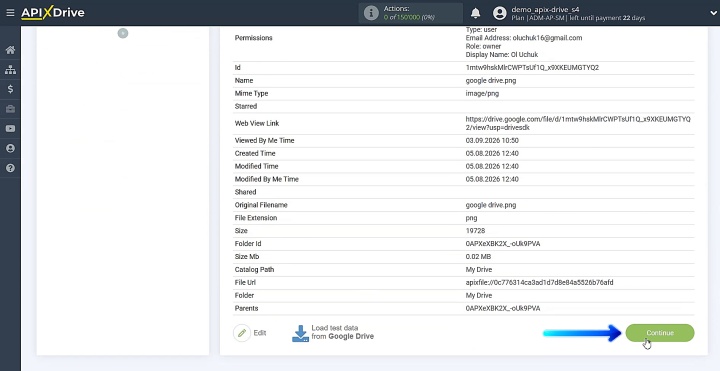Select the Name value google drive.png
720x371 pixels.
(x=490, y=80)
